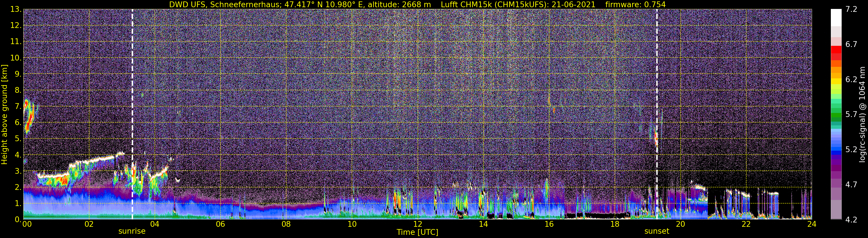Click the 'firmware: 0.754' text in title
The width and height of the screenshot is (868, 238).
click(x=635, y=4)
